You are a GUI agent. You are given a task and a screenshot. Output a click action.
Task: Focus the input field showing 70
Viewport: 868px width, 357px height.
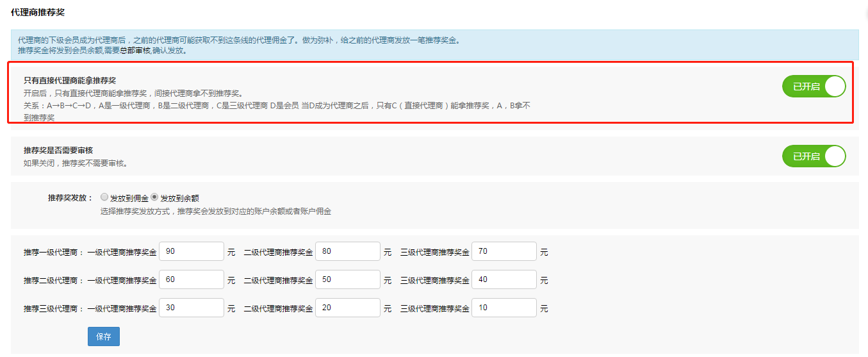pos(504,252)
